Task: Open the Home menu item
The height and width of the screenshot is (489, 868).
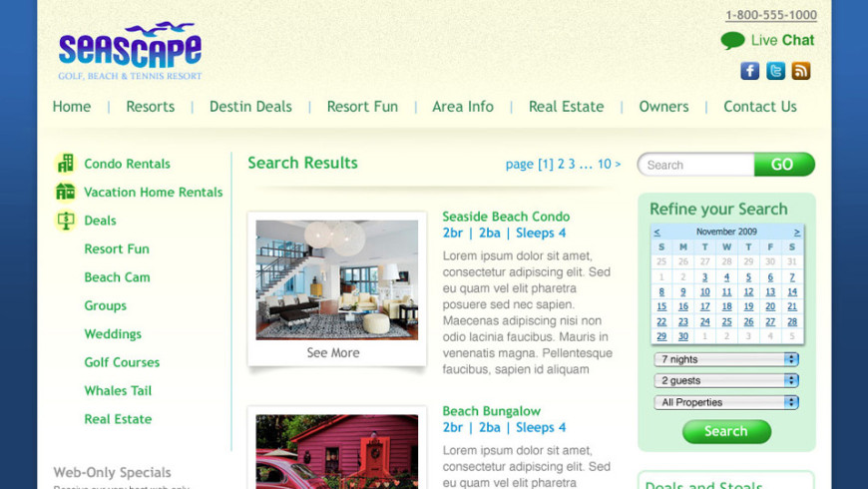Action: [72, 107]
